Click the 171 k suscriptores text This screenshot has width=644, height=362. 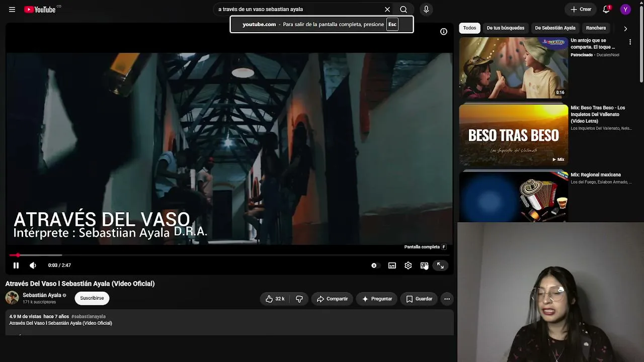[x=39, y=302]
